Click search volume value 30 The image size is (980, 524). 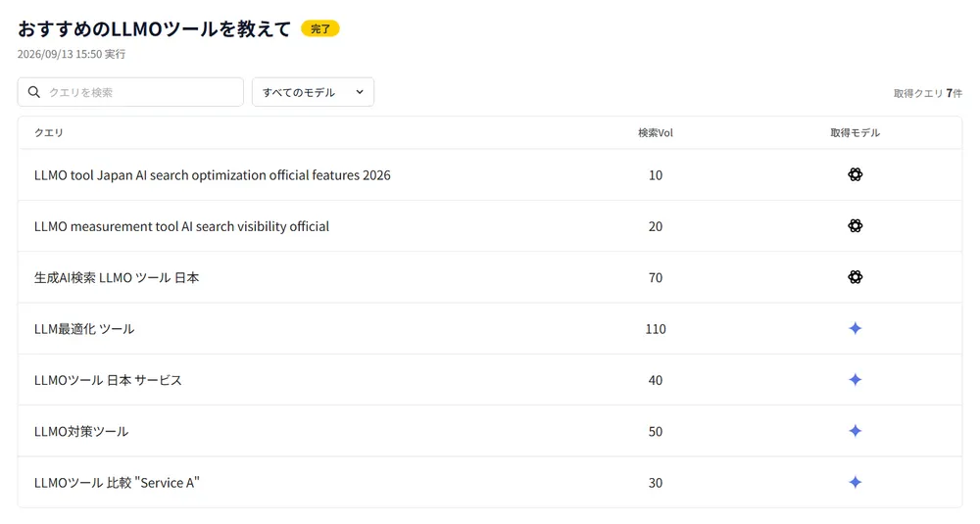(655, 483)
